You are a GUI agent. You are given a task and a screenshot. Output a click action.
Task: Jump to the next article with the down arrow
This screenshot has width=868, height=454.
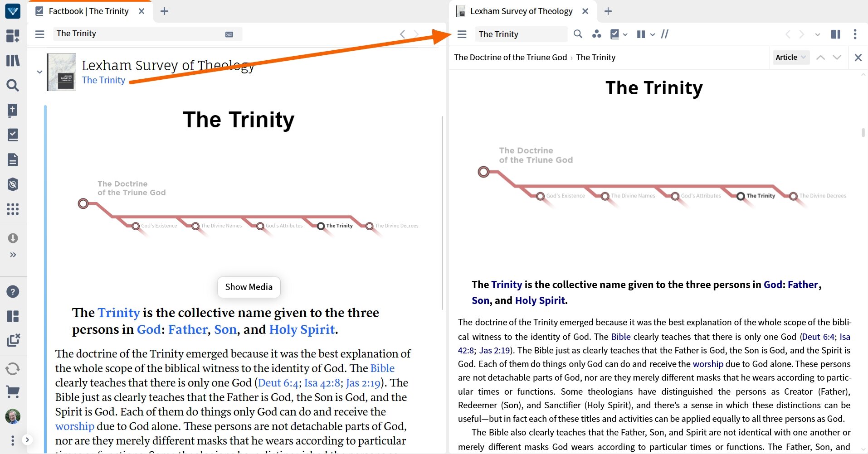pos(837,57)
